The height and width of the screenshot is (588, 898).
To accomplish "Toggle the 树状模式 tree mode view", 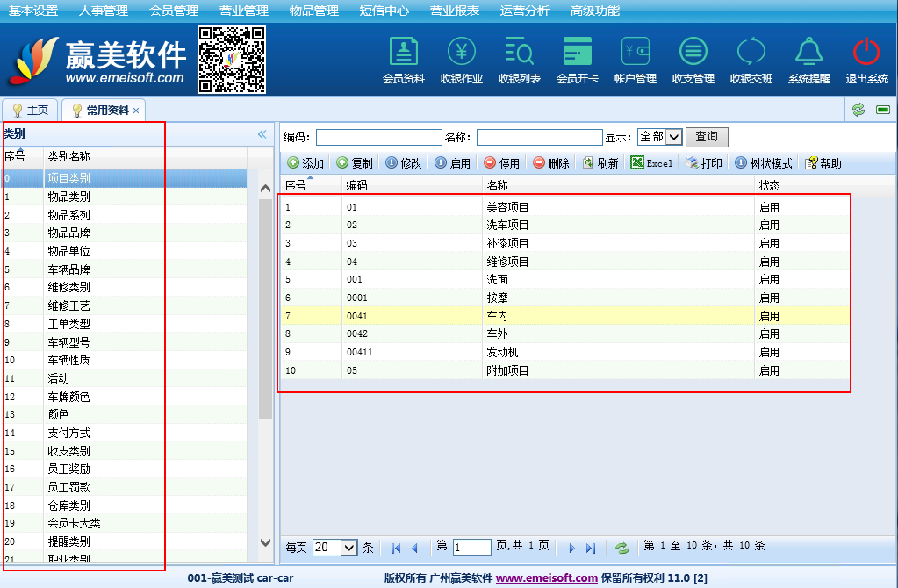I will tap(764, 163).
